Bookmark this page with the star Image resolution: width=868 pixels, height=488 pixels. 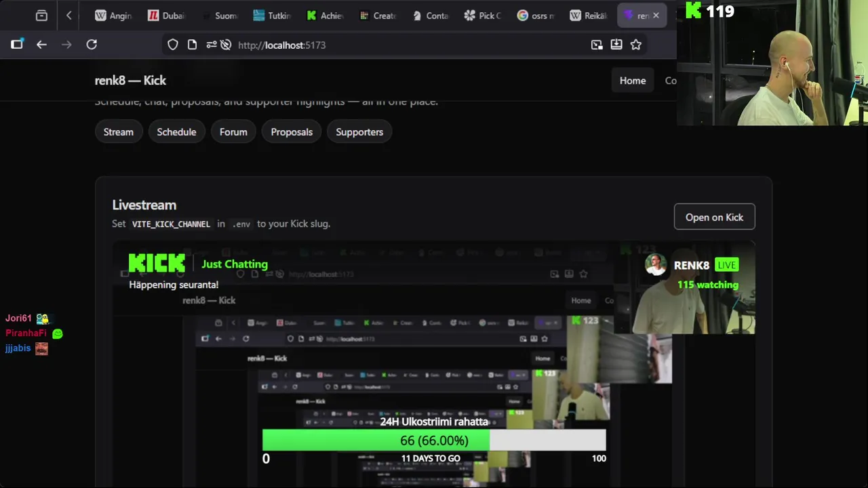point(635,45)
